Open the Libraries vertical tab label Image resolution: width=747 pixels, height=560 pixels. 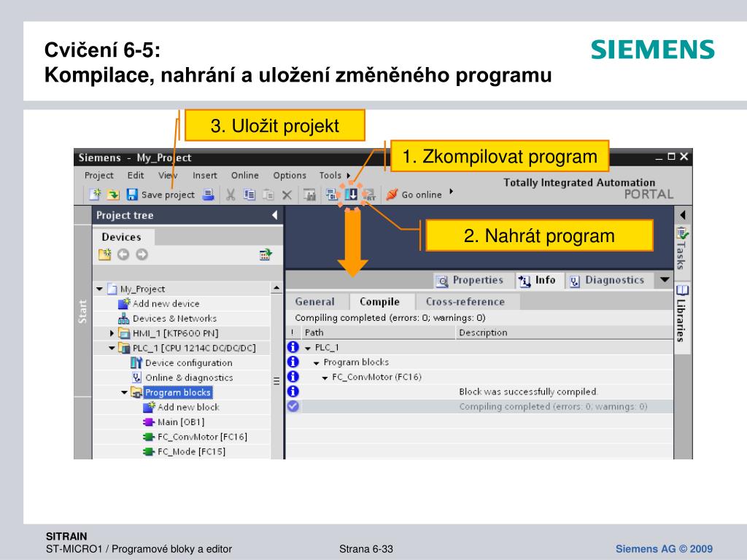pos(681,320)
